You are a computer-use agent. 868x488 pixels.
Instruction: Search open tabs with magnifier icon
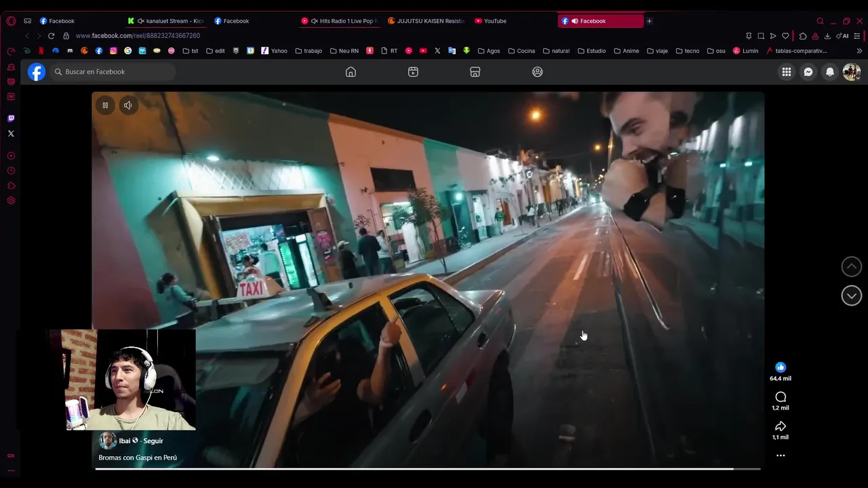point(820,21)
